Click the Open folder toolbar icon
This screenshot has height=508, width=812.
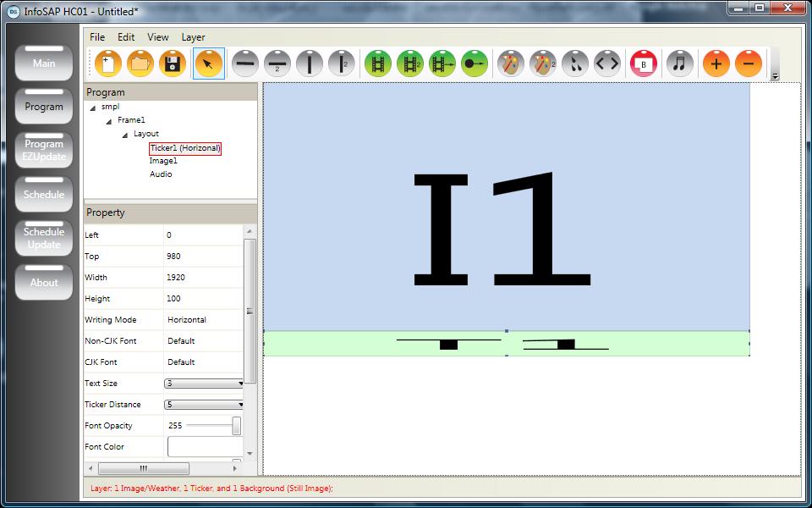point(140,63)
